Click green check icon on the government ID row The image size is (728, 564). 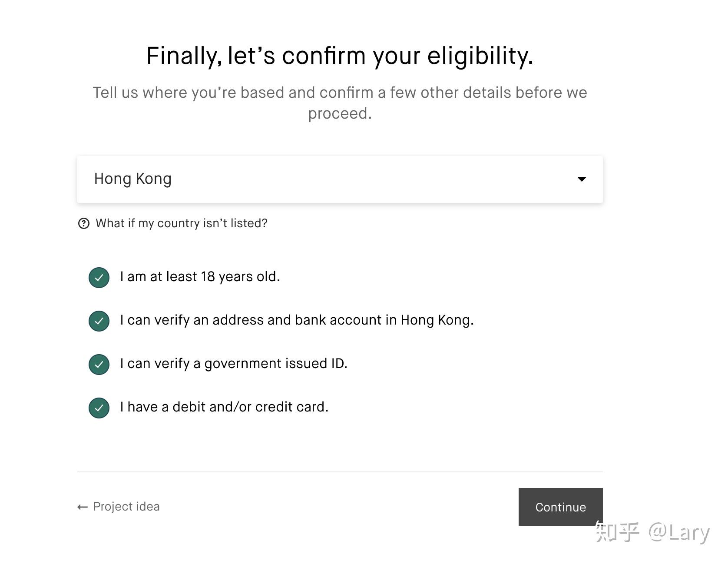click(x=99, y=365)
